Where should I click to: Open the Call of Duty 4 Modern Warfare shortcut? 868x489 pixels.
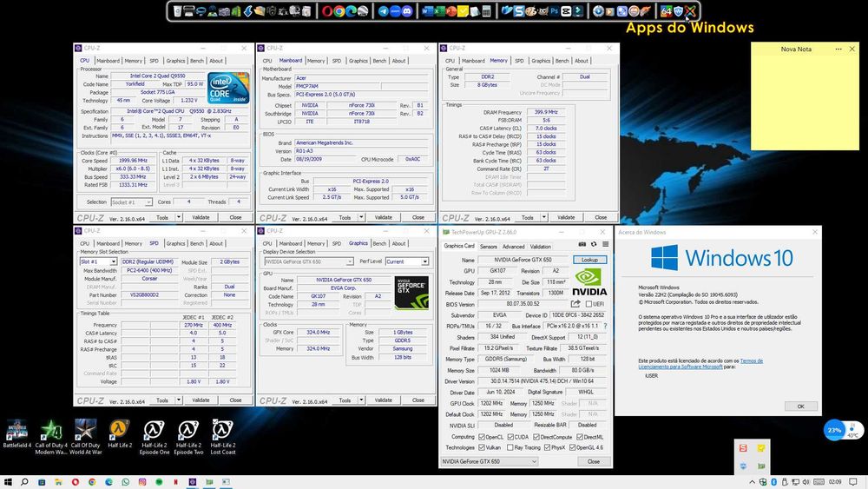(51, 438)
